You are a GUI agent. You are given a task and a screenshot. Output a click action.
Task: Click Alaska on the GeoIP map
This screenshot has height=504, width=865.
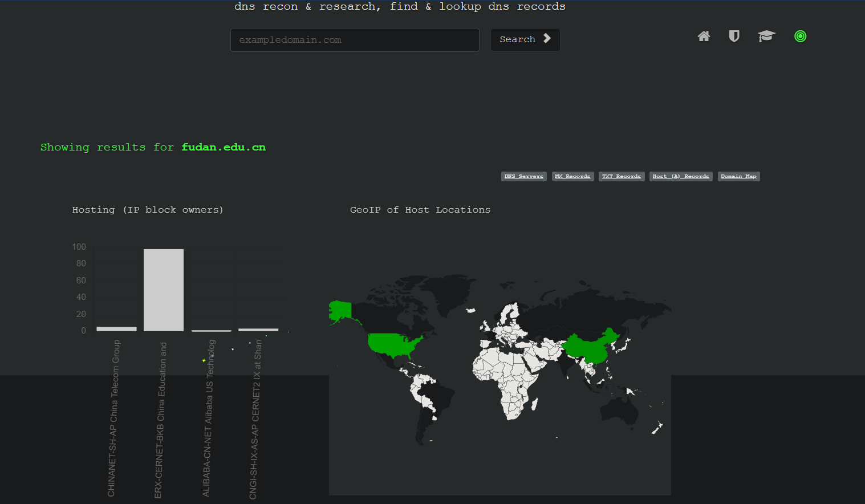click(341, 311)
